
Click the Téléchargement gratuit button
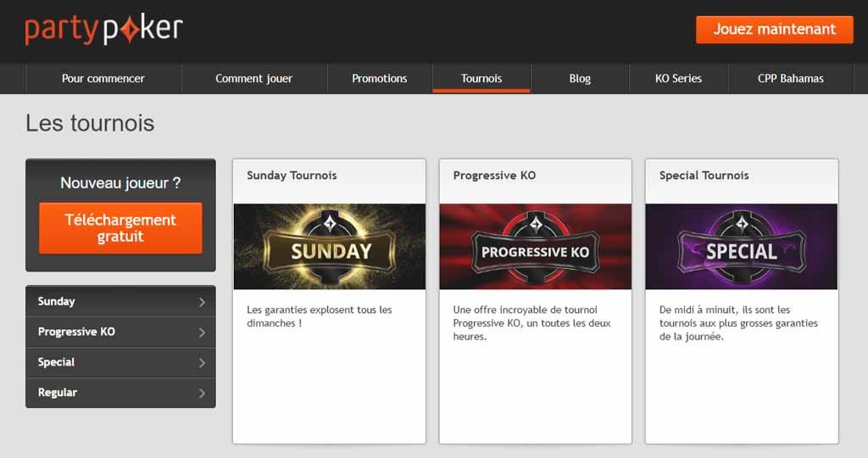pos(120,228)
